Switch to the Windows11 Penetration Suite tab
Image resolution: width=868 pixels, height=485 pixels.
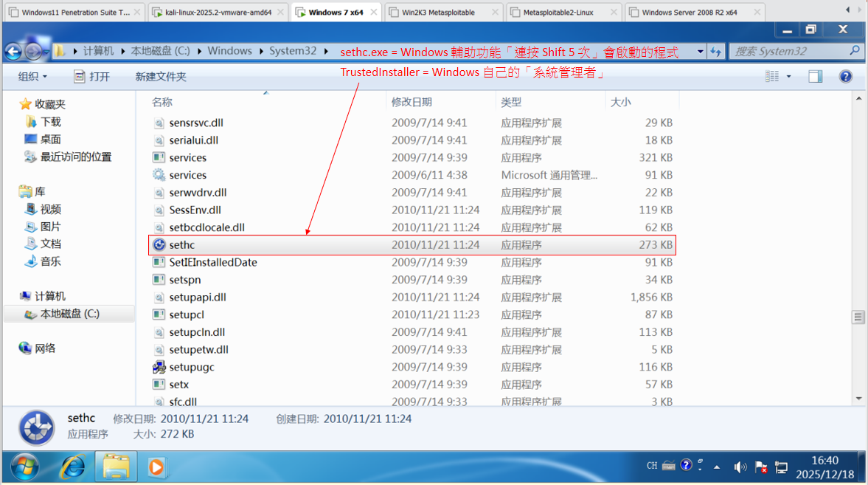75,13
